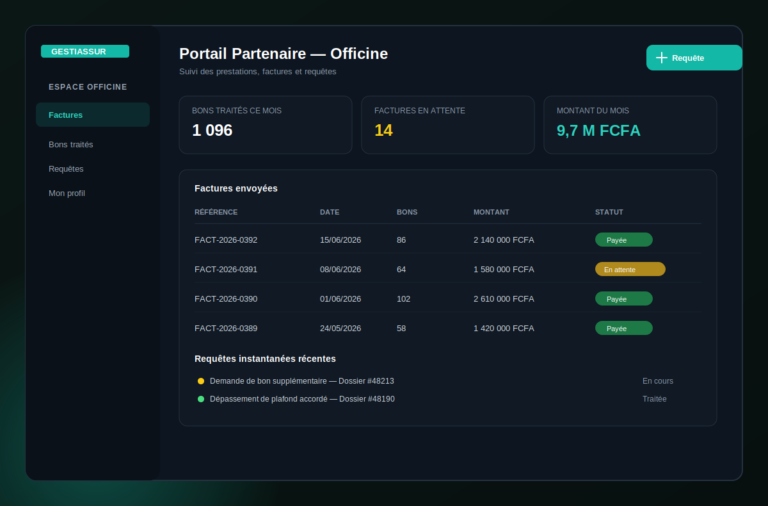The height and width of the screenshot is (506, 768).
Task: Select the Montant du mois card
Action: [x=630, y=125]
